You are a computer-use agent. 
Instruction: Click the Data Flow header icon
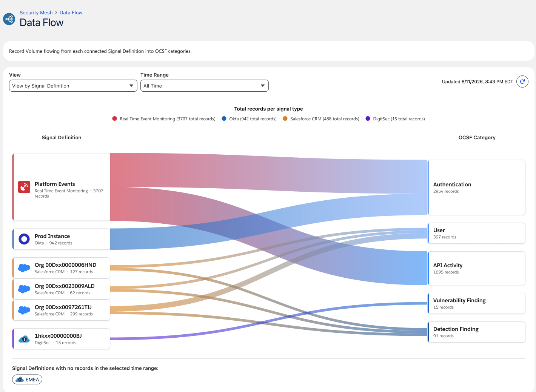(x=9, y=19)
